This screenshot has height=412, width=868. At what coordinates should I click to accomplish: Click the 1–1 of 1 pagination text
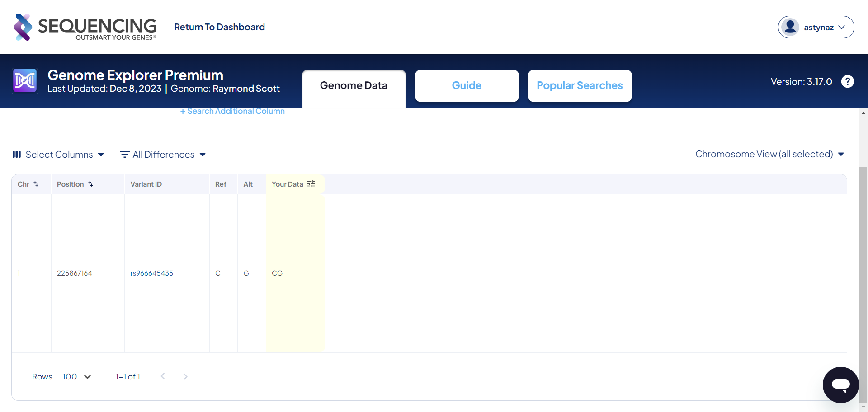pos(128,376)
